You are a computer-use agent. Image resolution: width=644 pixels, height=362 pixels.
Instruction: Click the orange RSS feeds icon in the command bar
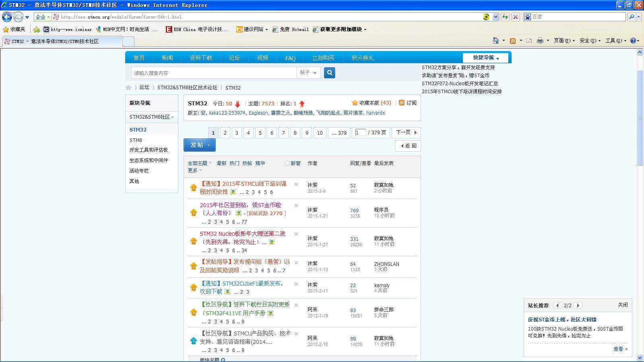[x=513, y=41]
